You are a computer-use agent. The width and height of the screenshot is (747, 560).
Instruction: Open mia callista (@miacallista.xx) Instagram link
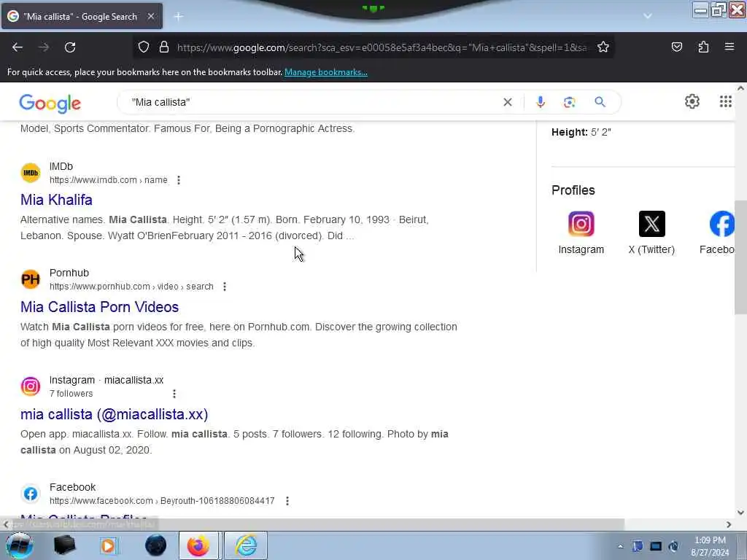coord(115,414)
